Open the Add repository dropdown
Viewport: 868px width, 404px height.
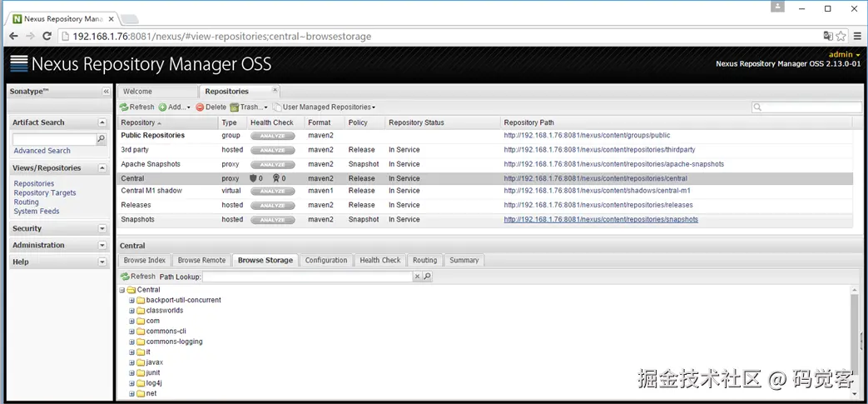175,107
